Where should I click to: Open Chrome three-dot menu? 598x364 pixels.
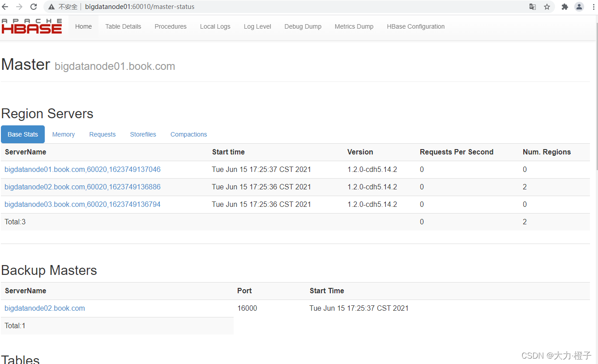pyautogui.click(x=594, y=7)
